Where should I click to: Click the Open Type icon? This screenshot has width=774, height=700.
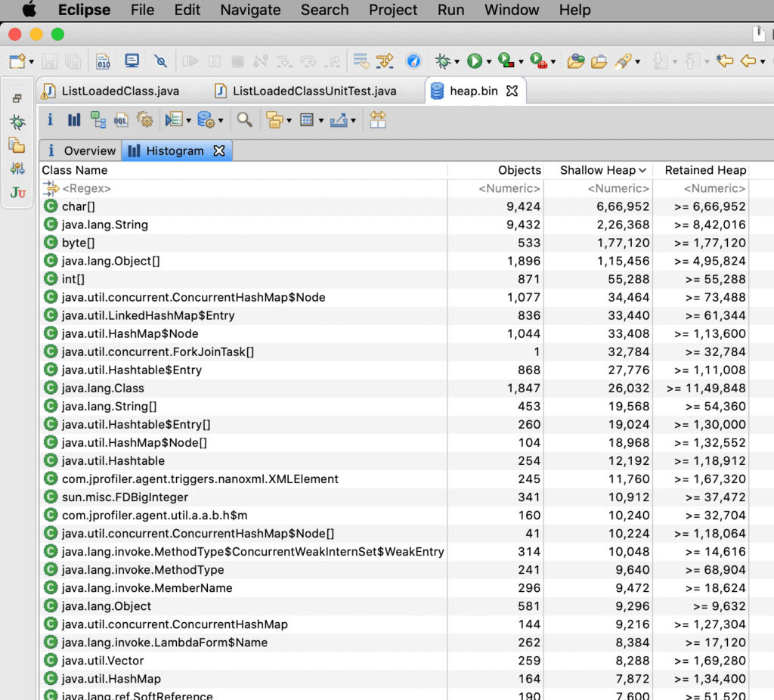pyautogui.click(x=575, y=61)
